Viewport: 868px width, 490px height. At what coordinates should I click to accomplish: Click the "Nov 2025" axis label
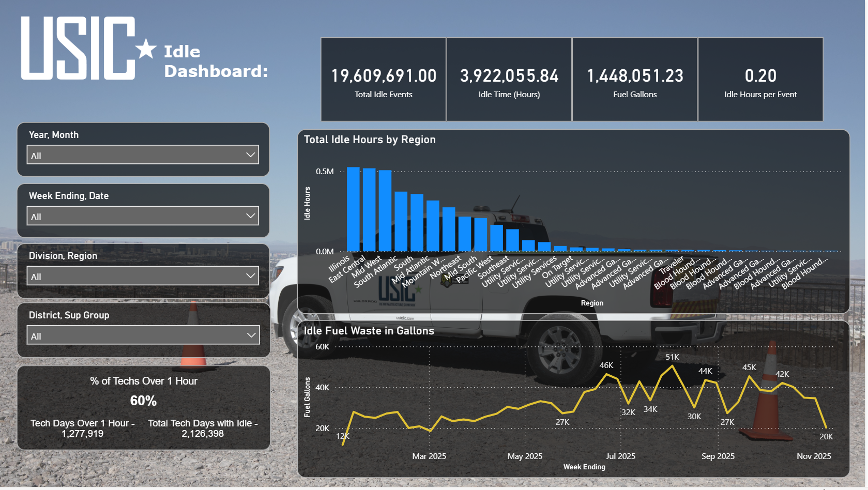pos(814,456)
